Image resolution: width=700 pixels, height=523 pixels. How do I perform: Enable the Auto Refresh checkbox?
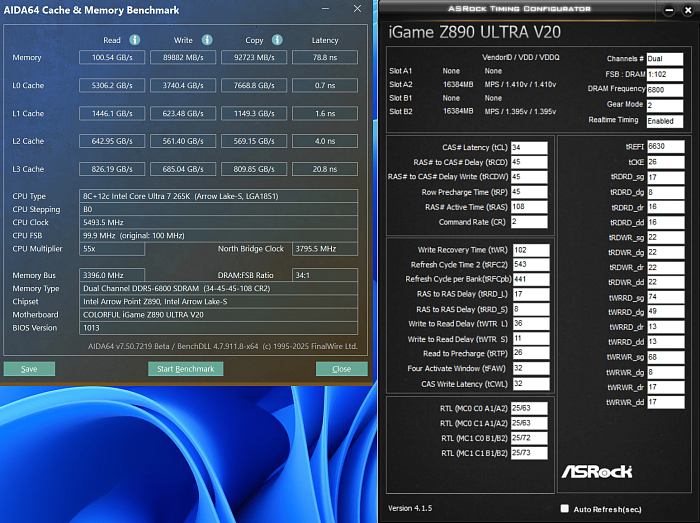(565, 508)
